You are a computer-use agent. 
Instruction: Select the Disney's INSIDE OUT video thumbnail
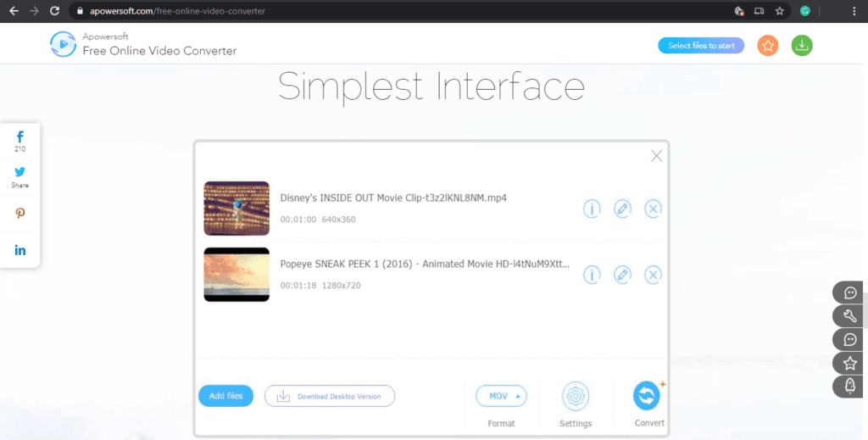[x=236, y=208]
